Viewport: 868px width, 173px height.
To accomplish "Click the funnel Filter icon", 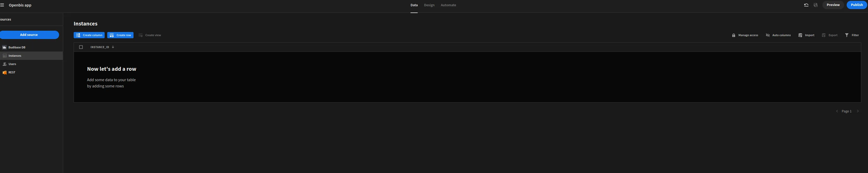I will (847, 35).
